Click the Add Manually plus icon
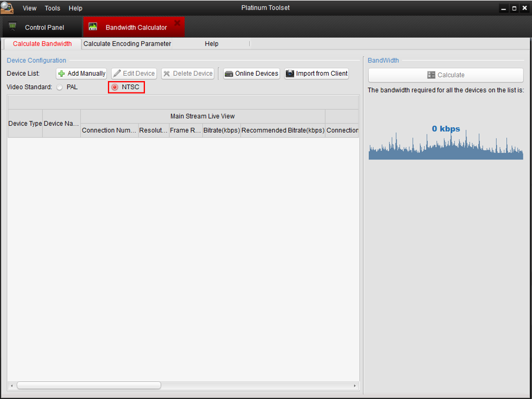Viewport: 532px width, 399px height. [x=62, y=74]
